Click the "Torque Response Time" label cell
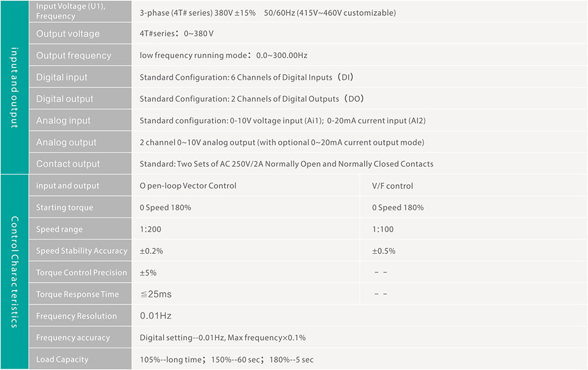Screen dimensions: 588x370 (x=78, y=294)
